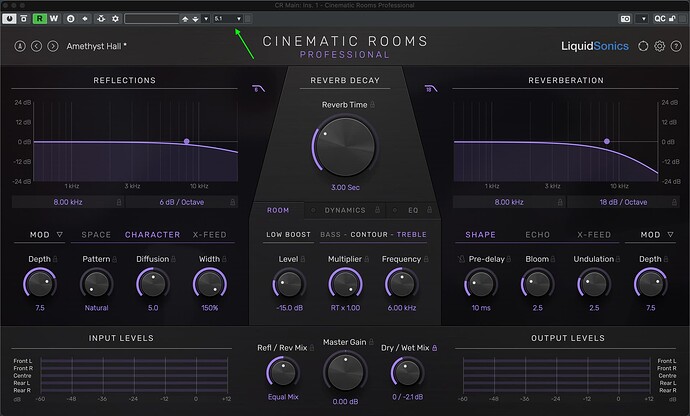Select the CHARACTER tab
This screenshot has width=690, height=416.
click(152, 235)
